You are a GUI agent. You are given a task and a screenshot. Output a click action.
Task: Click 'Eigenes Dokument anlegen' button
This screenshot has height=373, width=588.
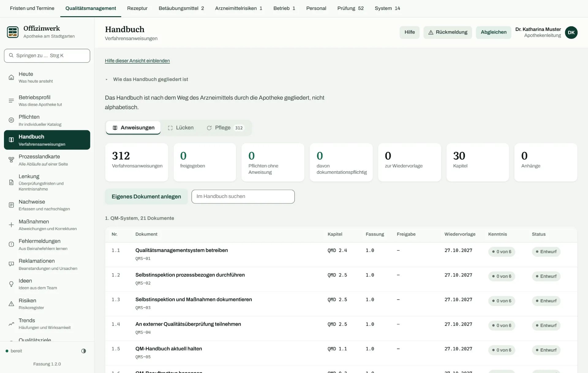point(146,196)
